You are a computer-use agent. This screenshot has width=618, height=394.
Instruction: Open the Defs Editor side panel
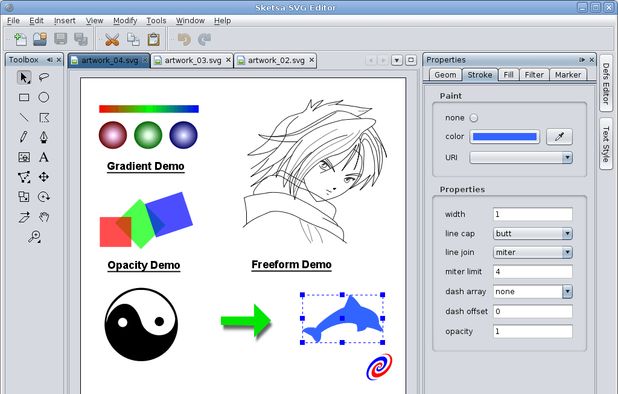(606, 84)
